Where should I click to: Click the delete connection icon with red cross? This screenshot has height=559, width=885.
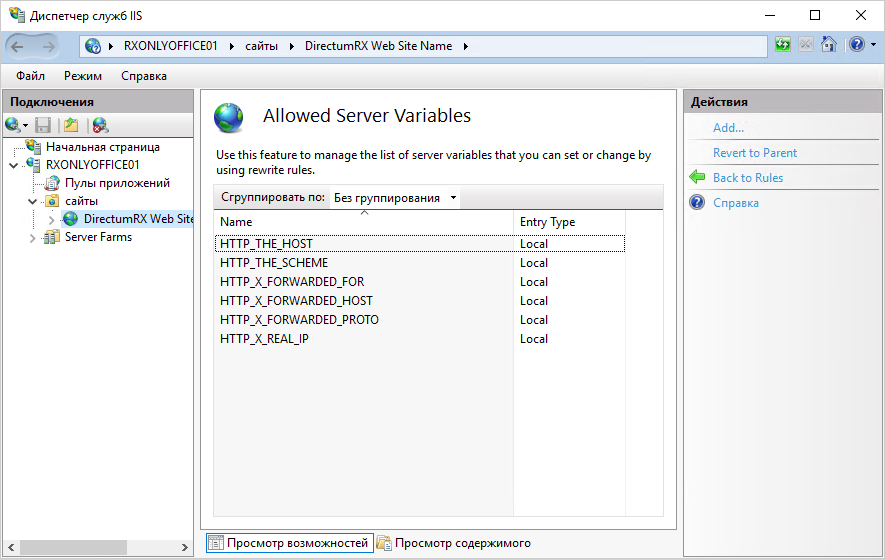[99, 125]
